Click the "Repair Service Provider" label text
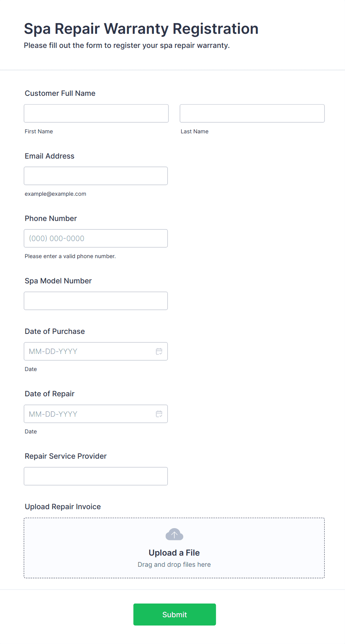The height and width of the screenshot is (644, 345). click(66, 456)
